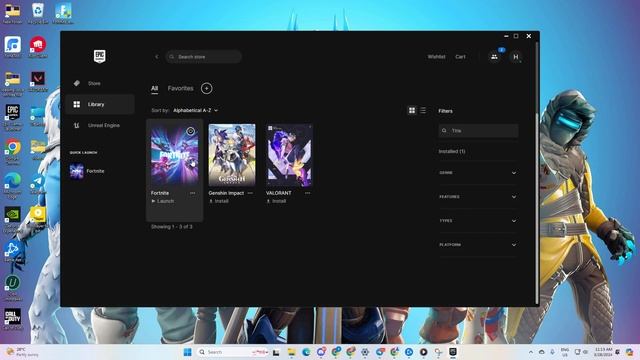Open the account profile H avatar
The width and height of the screenshot is (640, 360).
coord(516,57)
